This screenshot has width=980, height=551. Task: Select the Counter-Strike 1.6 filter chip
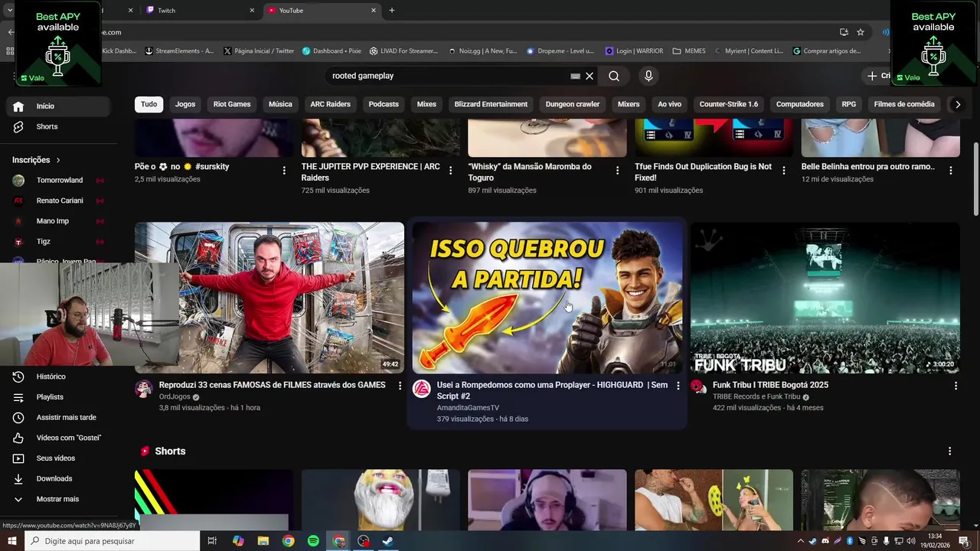tap(729, 104)
